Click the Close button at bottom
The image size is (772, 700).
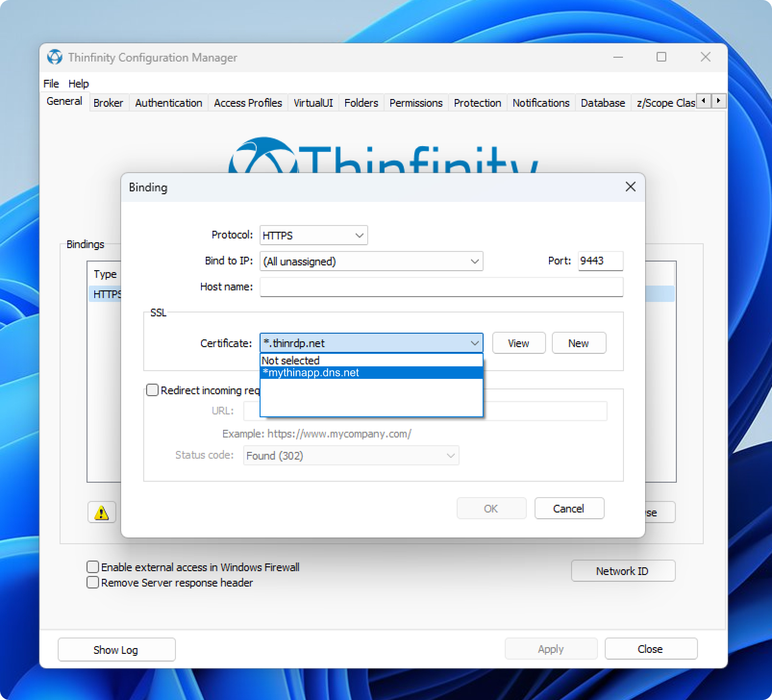tap(651, 649)
